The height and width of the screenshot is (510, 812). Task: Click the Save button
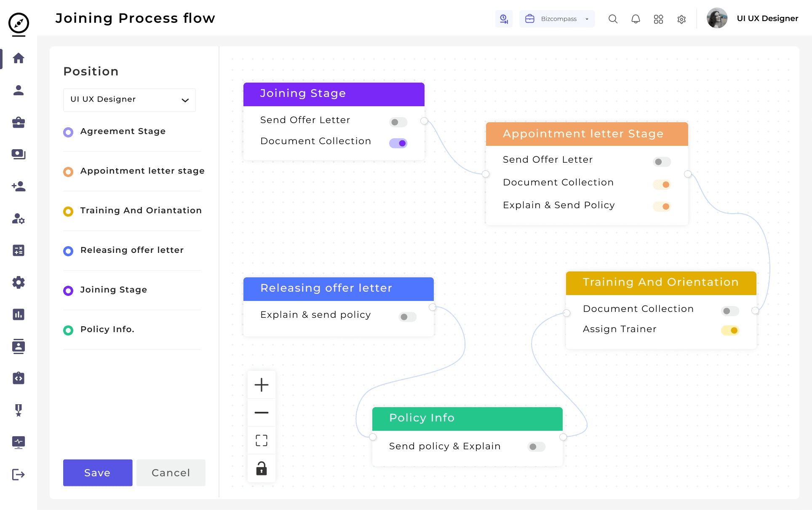(98, 472)
